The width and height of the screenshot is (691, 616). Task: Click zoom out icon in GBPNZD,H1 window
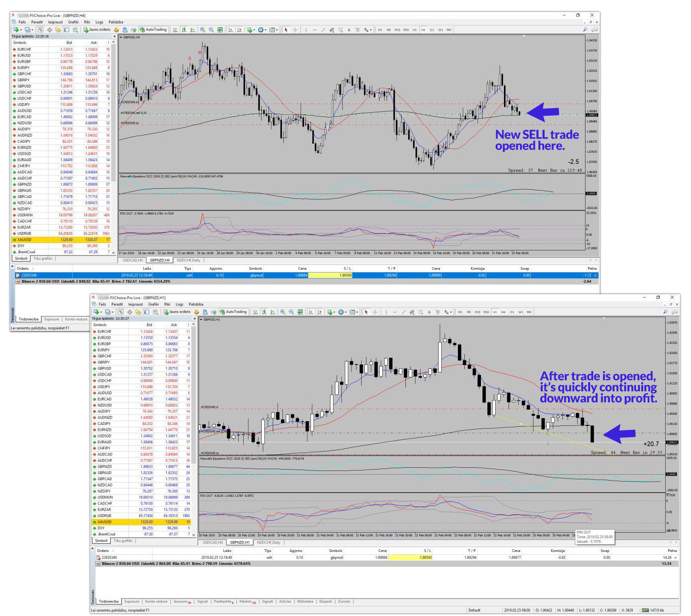291,312
